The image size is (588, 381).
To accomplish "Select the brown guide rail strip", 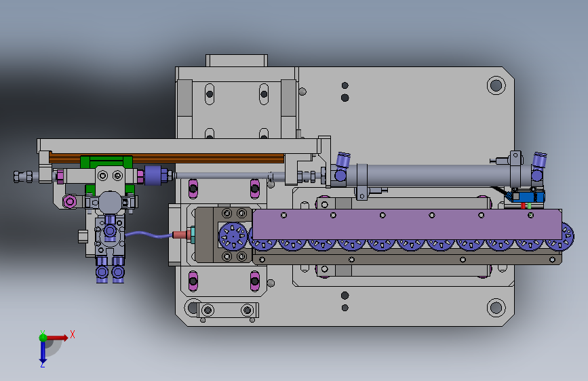I will 167,158.
